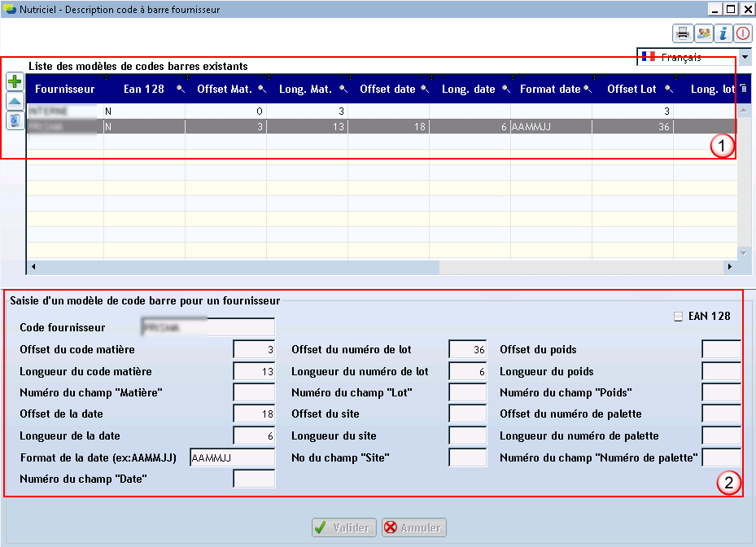Sort by the Ean 128 column header
This screenshot has width=756, height=547.
144,90
